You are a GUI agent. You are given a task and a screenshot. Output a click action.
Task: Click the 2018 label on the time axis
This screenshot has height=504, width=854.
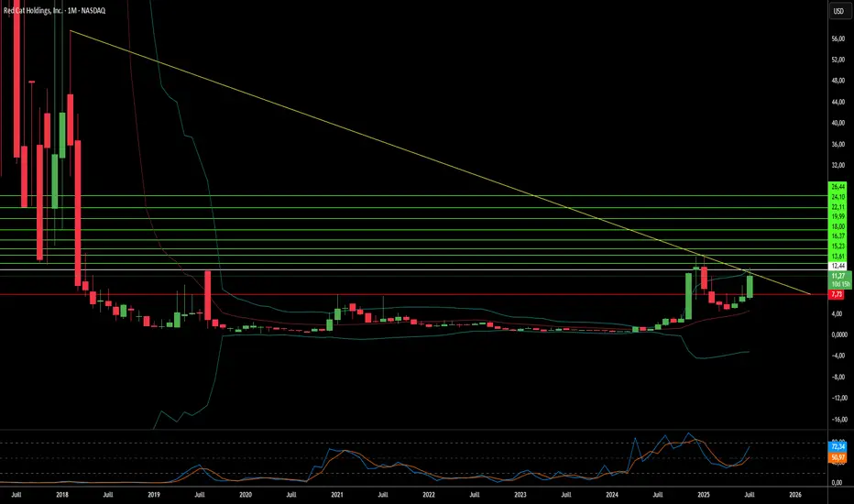tap(62, 494)
